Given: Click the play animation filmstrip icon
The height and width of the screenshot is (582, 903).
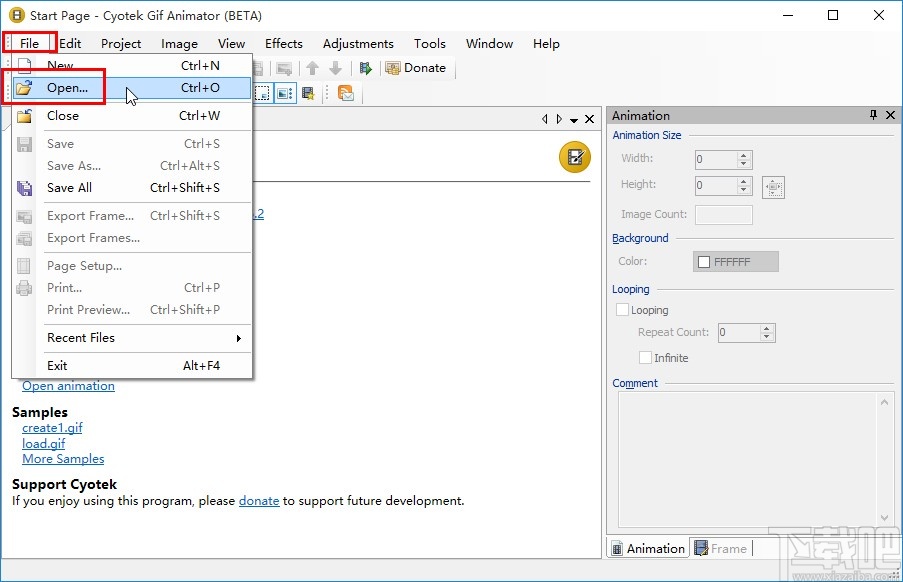Looking at the screenshot, I should pyautogui.click(x=365, y=69).
